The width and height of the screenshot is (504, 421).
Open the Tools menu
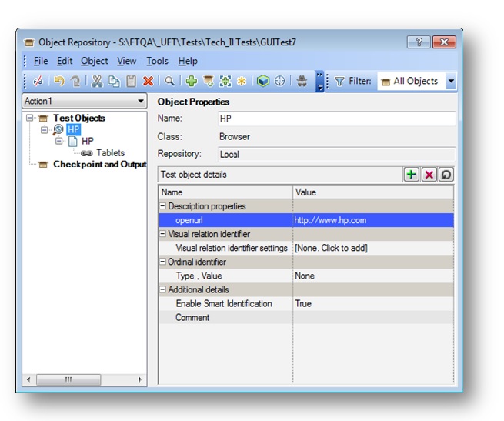157,61
